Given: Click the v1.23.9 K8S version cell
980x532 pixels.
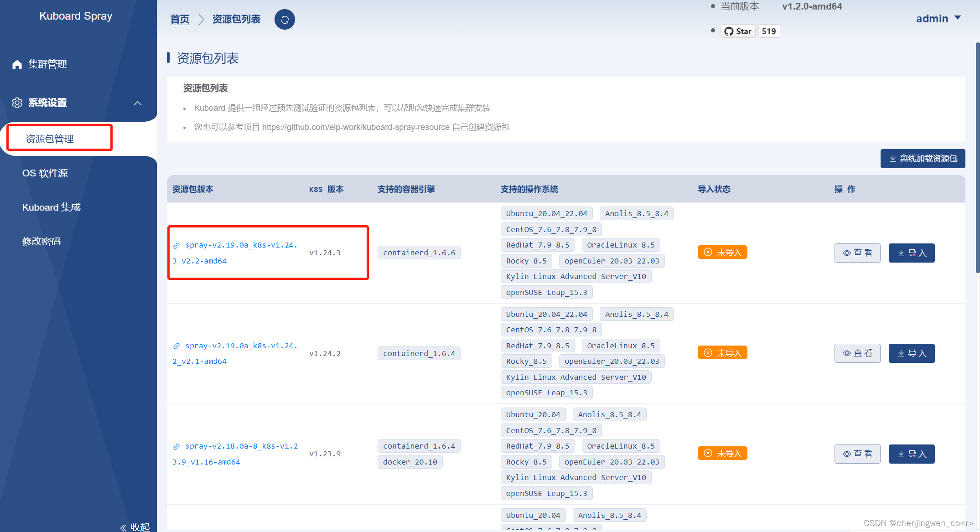Looking at the screenshot, I should 325,454.
